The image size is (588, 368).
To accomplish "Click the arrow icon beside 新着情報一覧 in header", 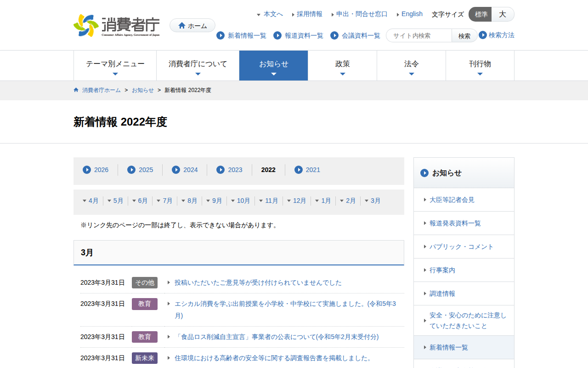I will [220, 35].
